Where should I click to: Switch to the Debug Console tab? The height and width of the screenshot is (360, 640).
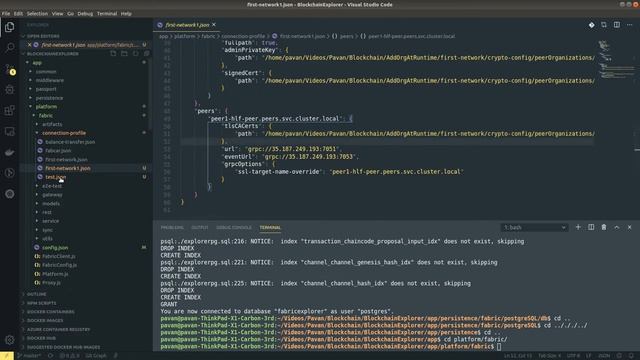[234, 227]
